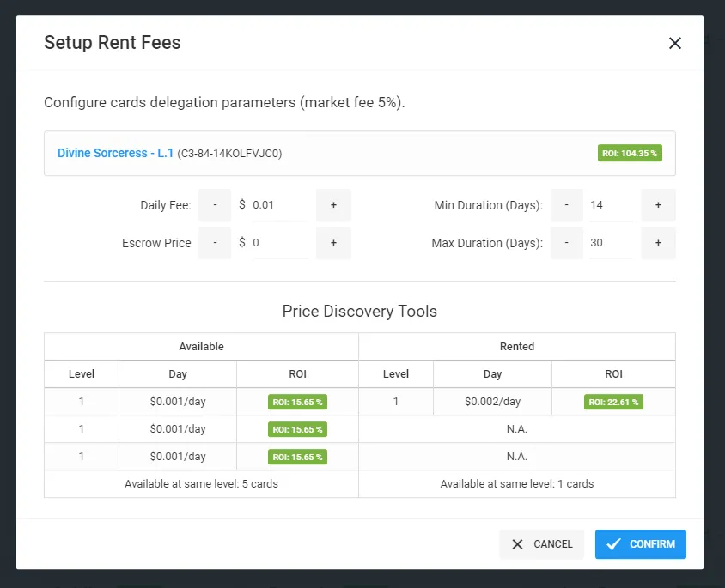Click the Daily Fee input field
This screenshot has height=588, width=725.
coord(280,205)
